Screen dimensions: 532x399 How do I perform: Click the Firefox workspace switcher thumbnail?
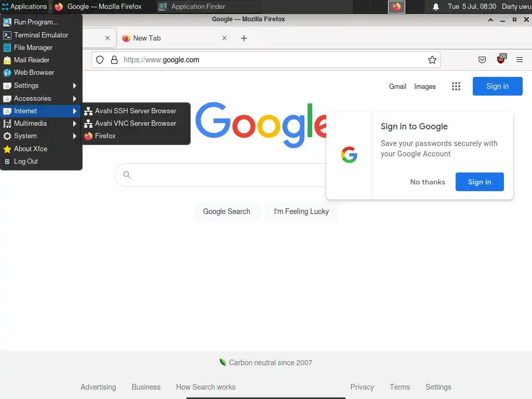[396, 7]
